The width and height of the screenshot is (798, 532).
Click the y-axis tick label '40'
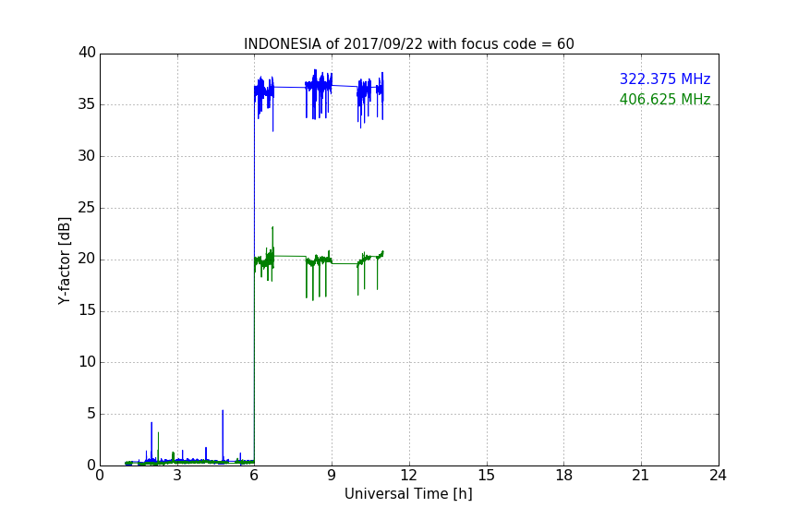pyautogui.click(x=87, y=53)
